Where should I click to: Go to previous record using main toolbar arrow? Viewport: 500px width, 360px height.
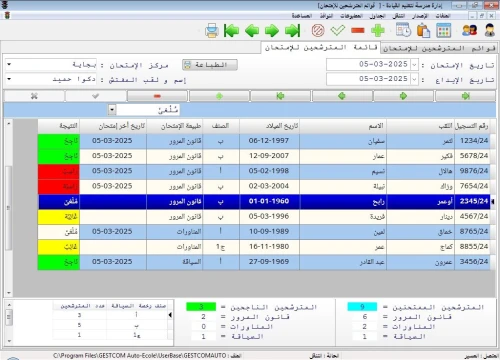pyautogui.click(x=252, y=31)
